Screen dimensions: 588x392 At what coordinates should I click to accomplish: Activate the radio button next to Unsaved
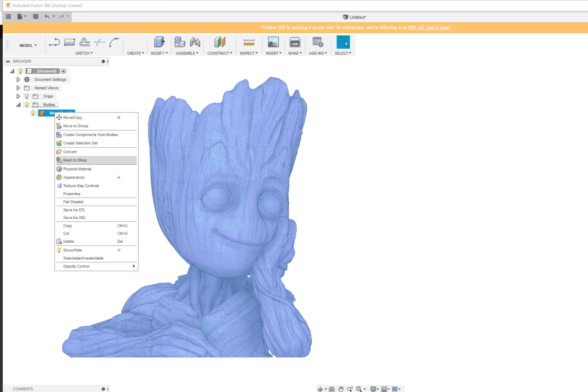coord(63,71)
